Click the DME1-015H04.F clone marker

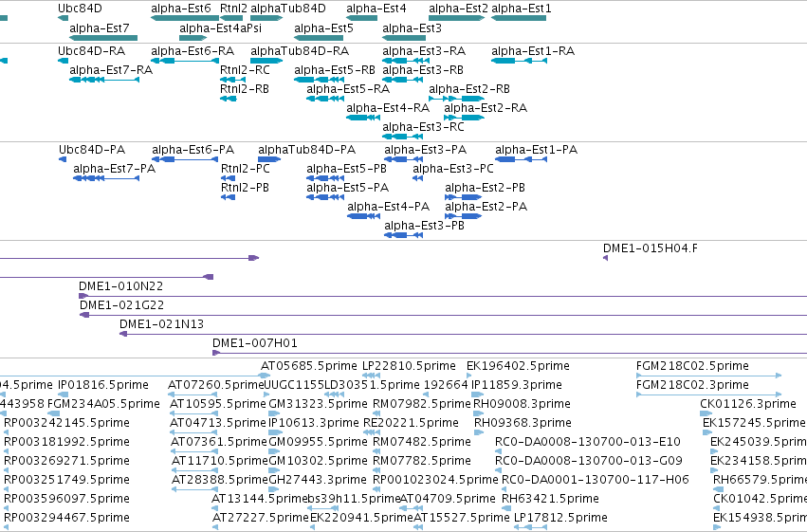(x=605, y=258)
